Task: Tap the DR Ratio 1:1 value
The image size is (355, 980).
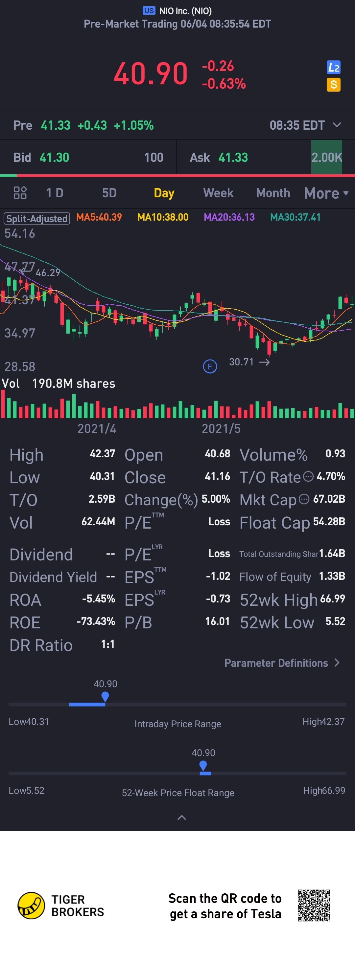Action: (x=108, y=644)
